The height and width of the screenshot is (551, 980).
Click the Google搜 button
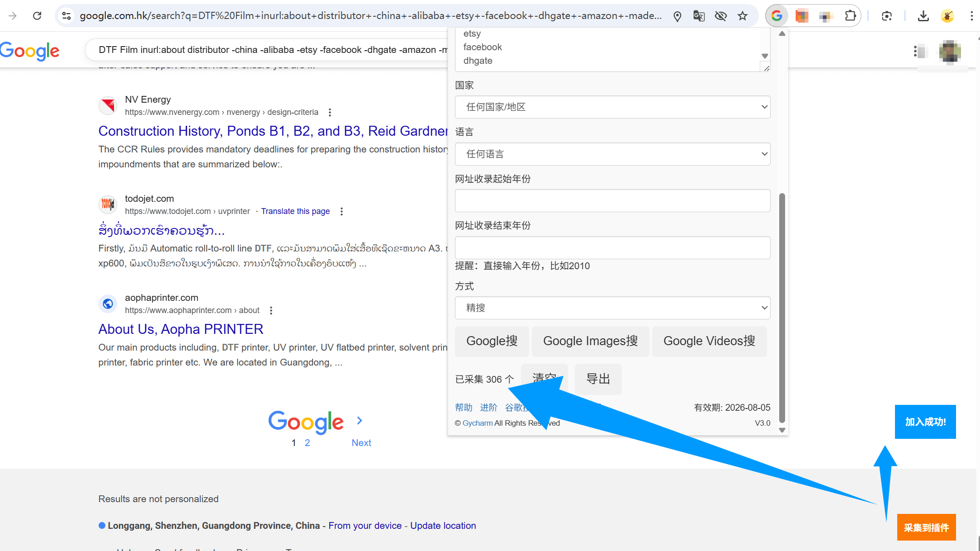(x=492, y=341)
